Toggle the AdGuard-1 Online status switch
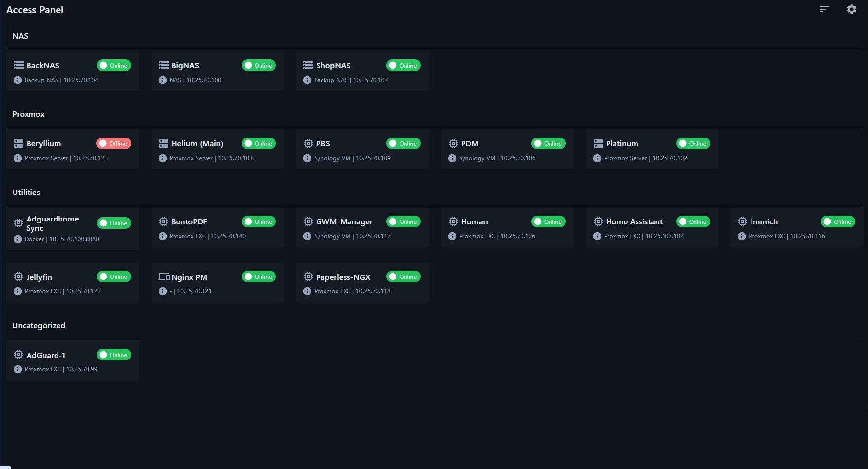The height and width of the screenshot is (469, 868). (114, 355)
